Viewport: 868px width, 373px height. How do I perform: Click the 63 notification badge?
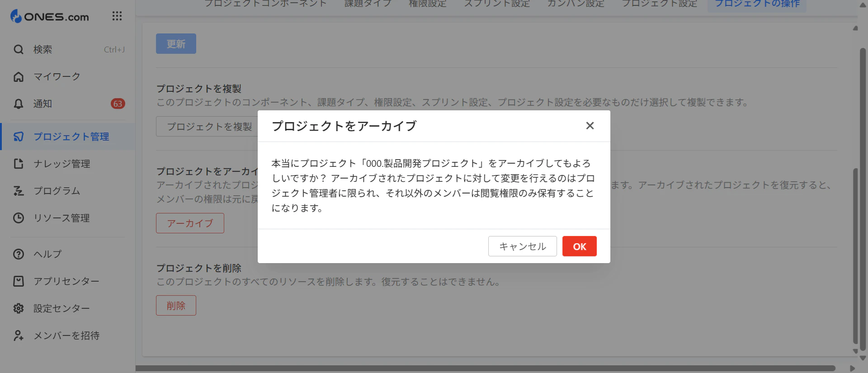pos(118,104)
